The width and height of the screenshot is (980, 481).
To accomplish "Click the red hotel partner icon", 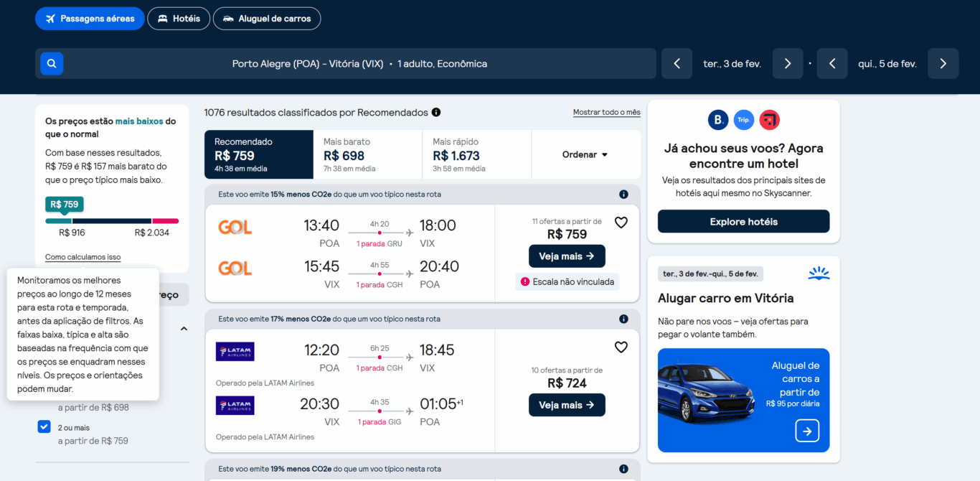I will pos(769,119).
